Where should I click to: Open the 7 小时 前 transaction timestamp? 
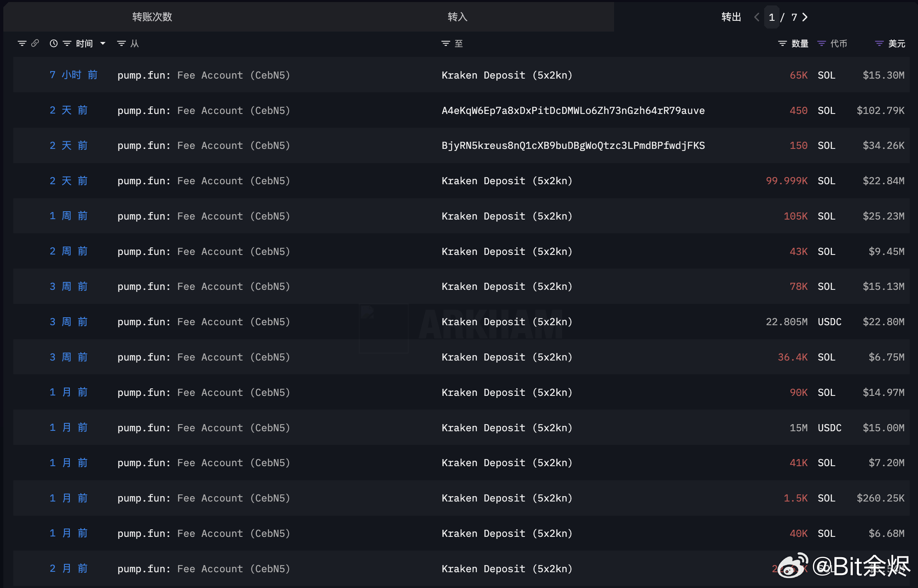click(x=74, y=75)
